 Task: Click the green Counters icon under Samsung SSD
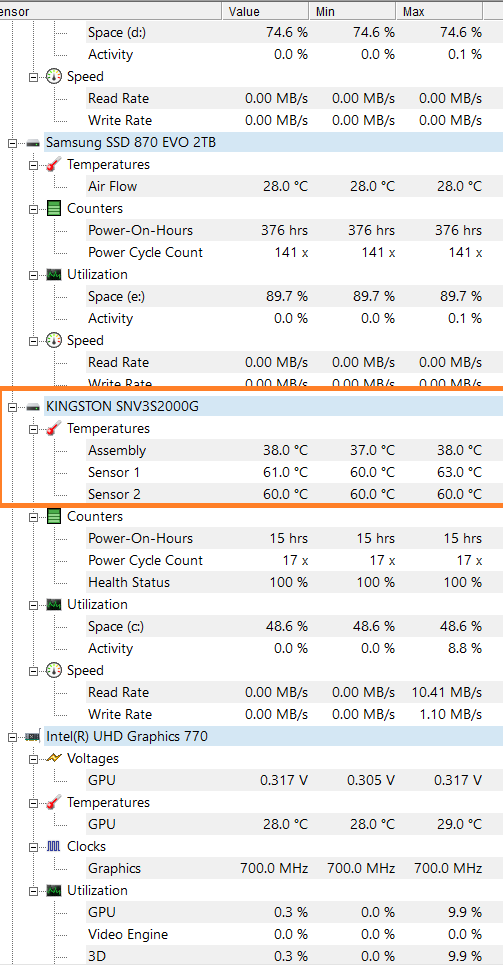click(x=54, y=209)
